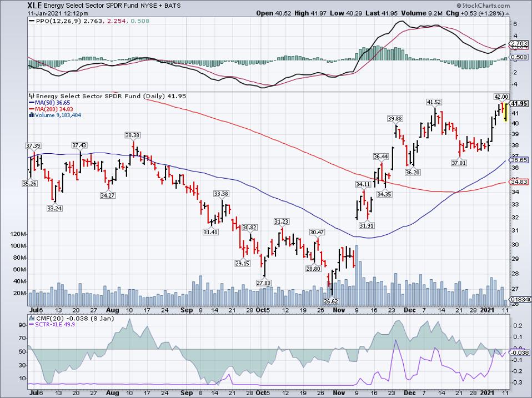Image resolution: width=532 pixels, height=398 pixels.
Task: Click the Nov label on the main chart date axis
Action: (x=339, y=310)
